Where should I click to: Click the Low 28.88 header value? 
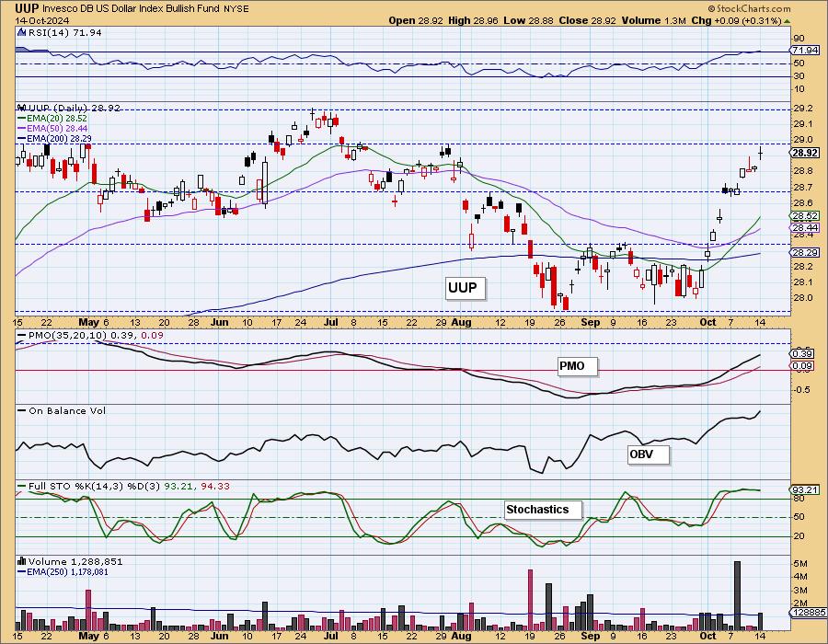pos(529,20)
